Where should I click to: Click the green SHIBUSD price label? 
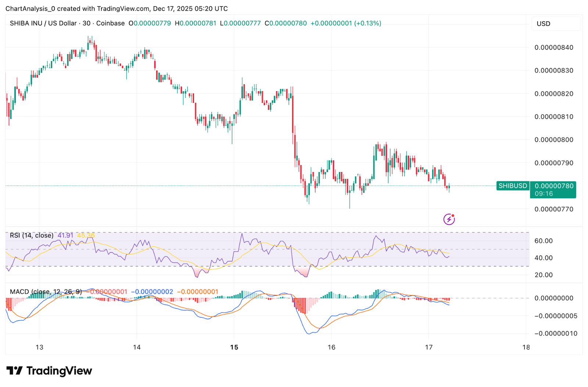pos(512,186)
